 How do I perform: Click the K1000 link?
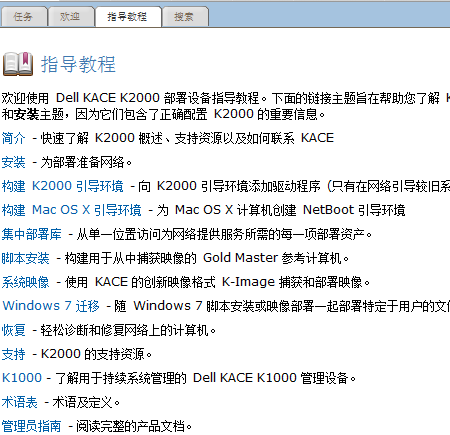[22, 378]
